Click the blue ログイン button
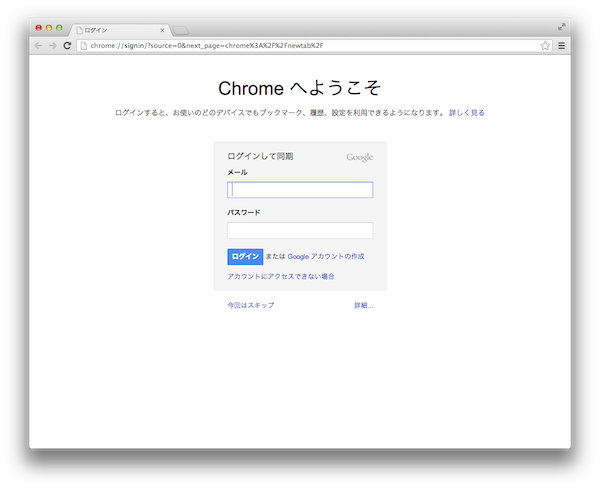 (x=245, y=256)
